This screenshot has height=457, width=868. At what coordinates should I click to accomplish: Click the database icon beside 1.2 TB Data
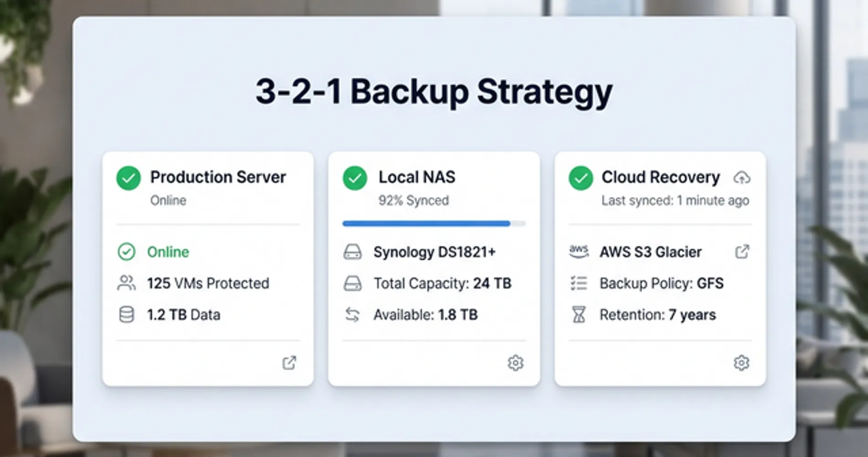[126, 314]
